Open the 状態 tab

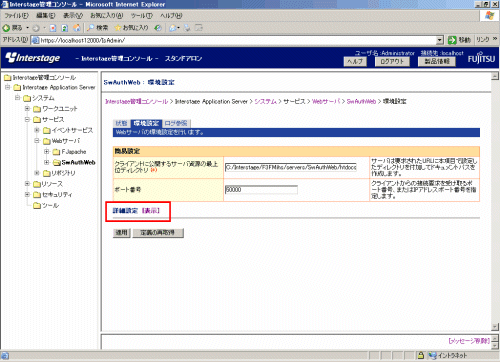[x=121, y=123]
